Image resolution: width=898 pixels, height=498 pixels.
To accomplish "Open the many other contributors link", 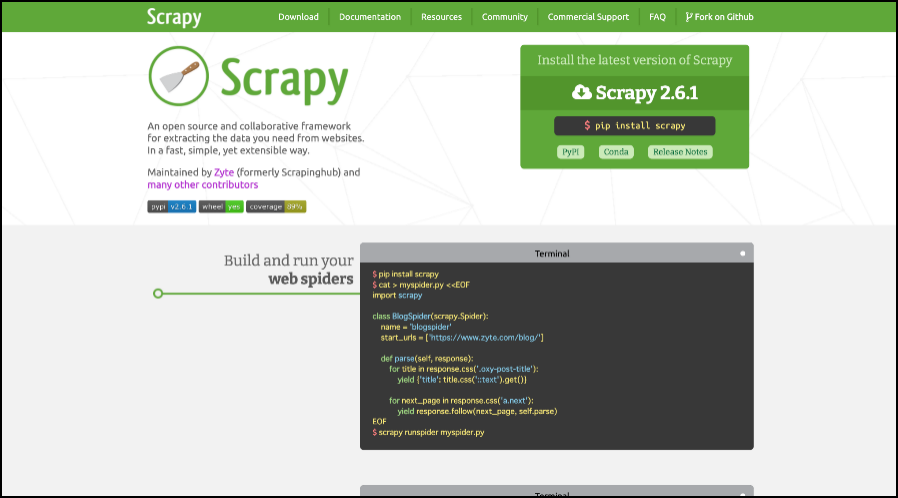I will coord(203,185).
